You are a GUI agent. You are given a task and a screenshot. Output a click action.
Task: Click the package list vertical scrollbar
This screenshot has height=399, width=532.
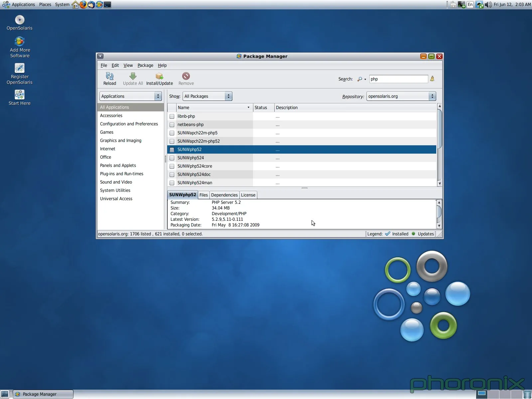(x=440, y=145)
